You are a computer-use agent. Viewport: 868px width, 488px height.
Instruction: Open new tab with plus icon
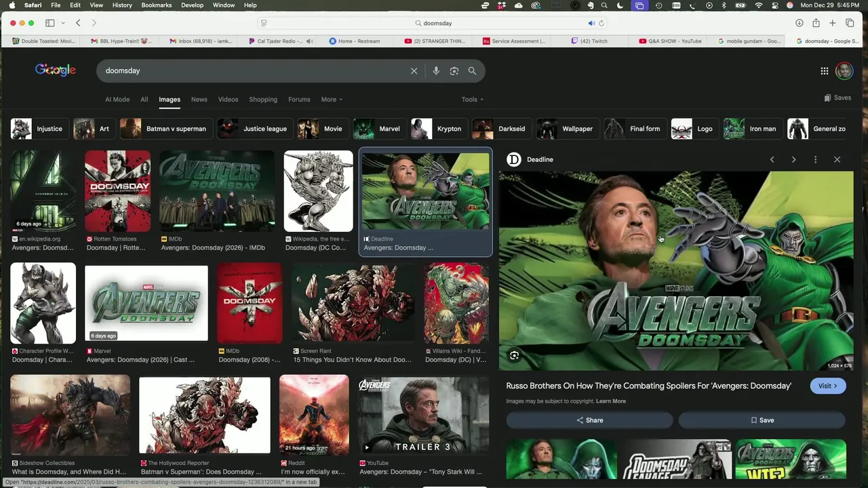(833, 23)
